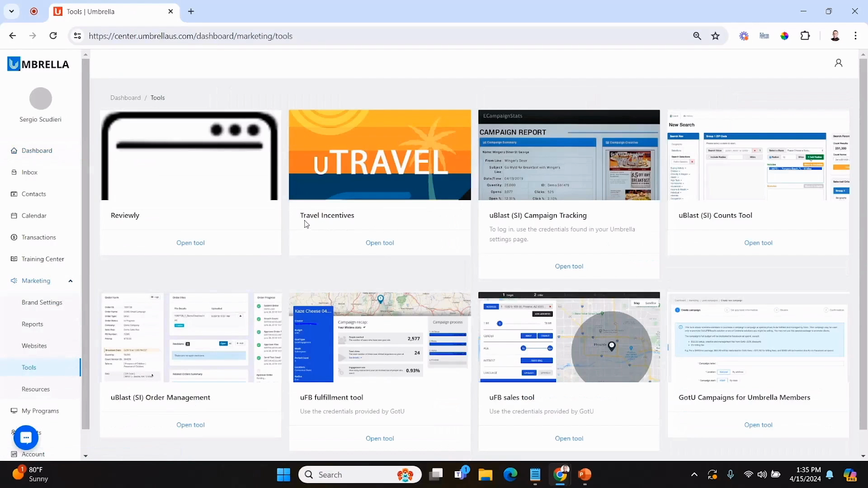Click the Windows Start button
The image size is (868, 488).
click(x=283, y=475)
